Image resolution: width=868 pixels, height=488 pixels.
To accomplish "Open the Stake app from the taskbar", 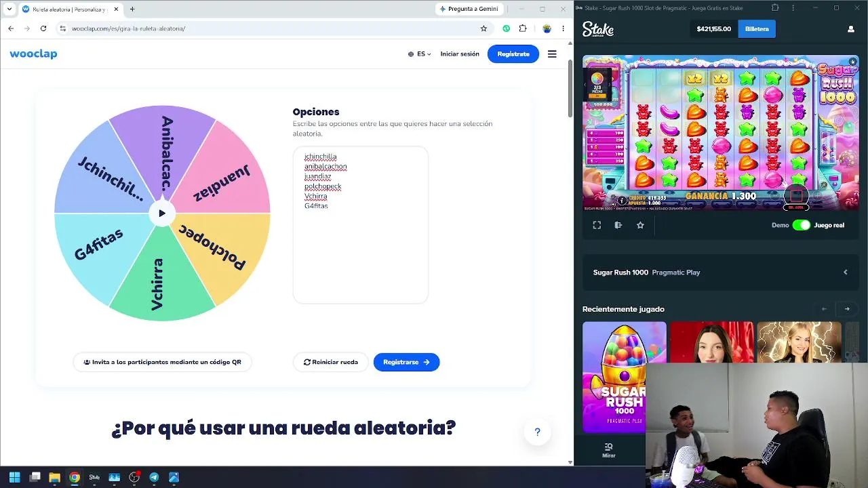I will coord(94,477).
